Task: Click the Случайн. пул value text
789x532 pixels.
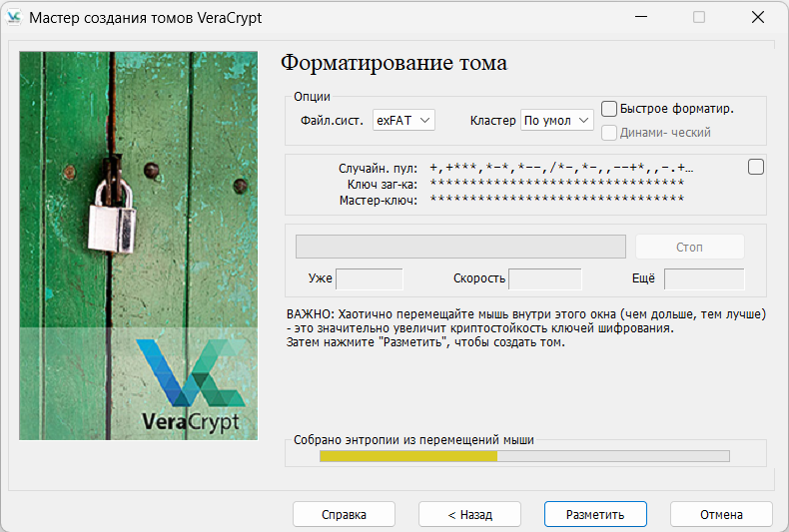Action: 561,168
